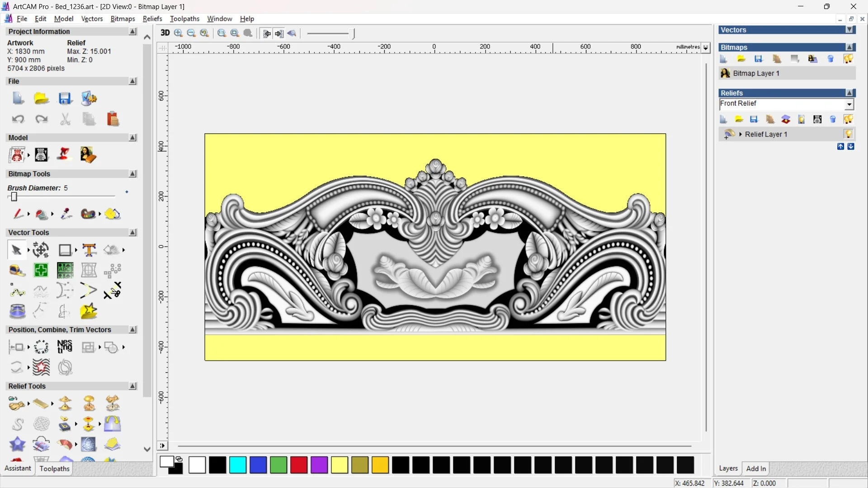Viewport: 868px width, 488px height.
Task: Click the Nesting vectors icon
Action: 65,347
